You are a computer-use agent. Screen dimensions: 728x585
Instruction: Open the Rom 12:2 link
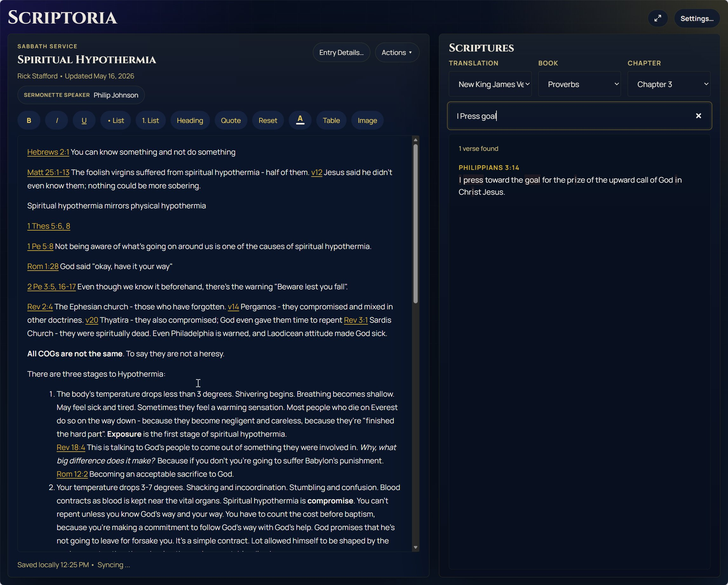pos(72,474)
